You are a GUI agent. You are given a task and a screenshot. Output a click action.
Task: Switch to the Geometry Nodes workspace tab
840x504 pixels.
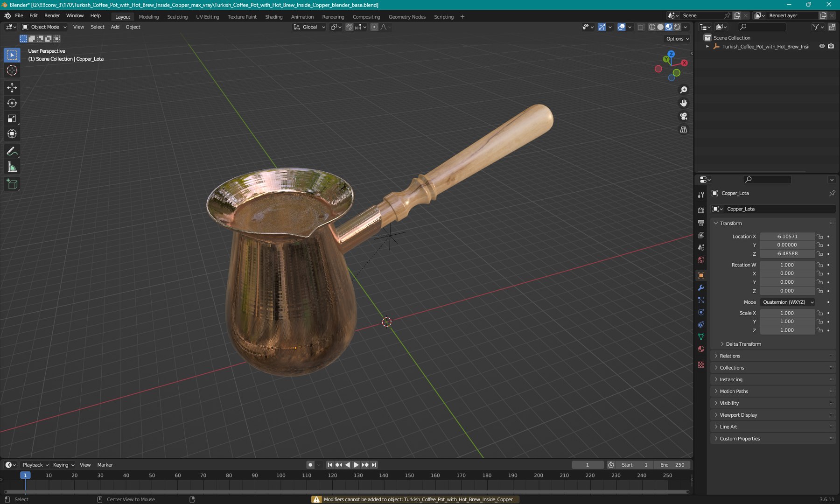click(x=407, y=17)
